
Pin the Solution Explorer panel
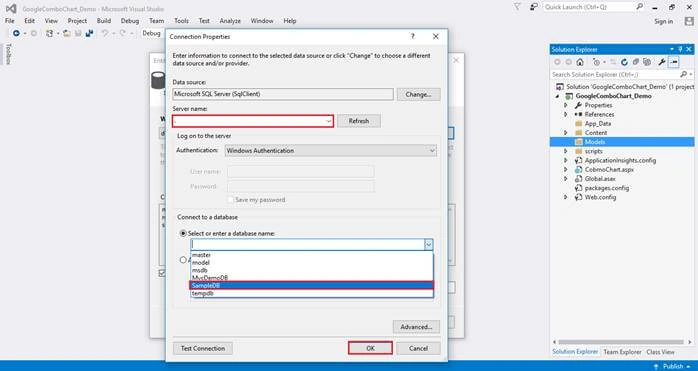[680, 49]
